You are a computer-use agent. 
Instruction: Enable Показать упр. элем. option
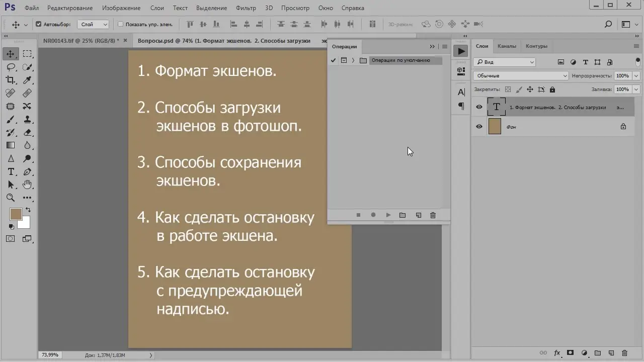(121, 24)
